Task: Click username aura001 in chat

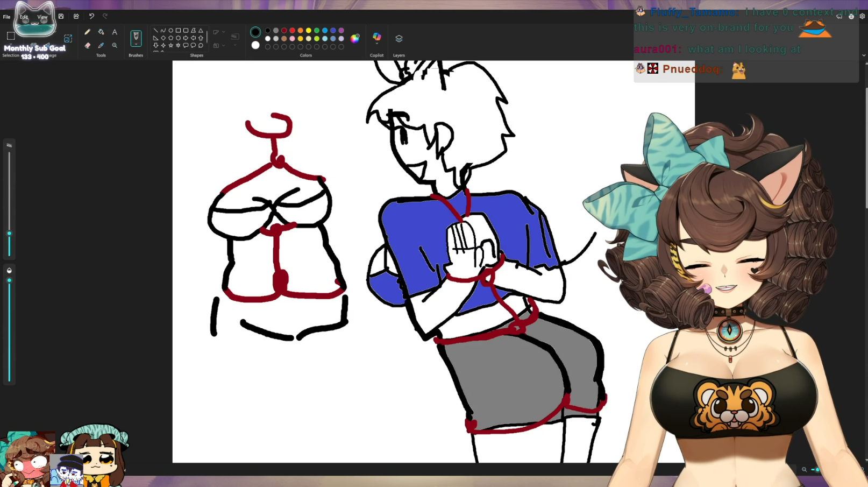Action: (656, 50)
